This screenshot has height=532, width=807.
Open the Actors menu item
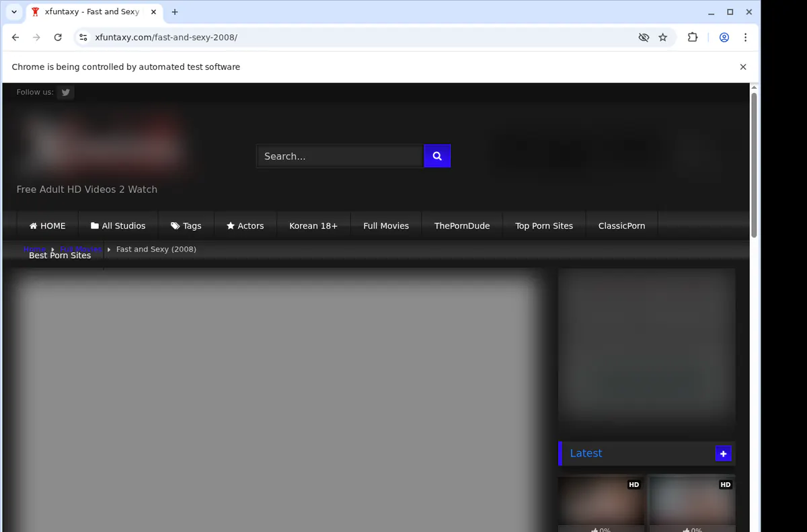pos(245,226)
